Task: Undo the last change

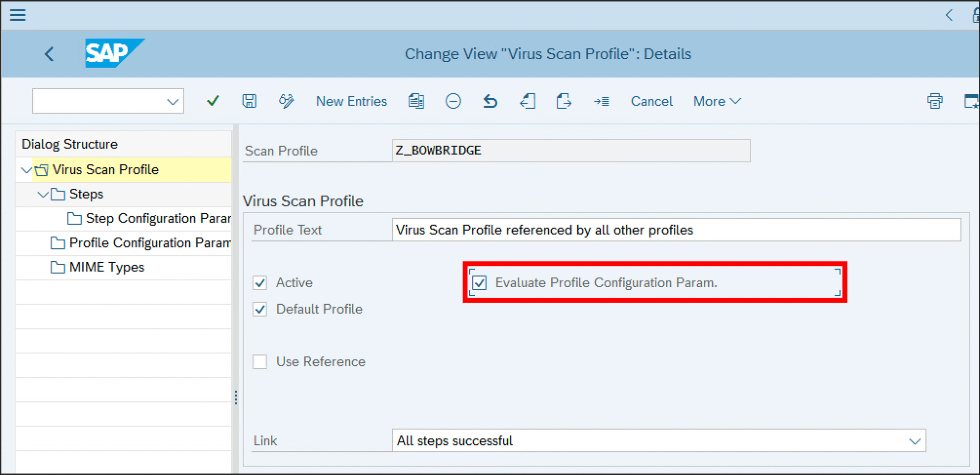Action: pos(490,101)
